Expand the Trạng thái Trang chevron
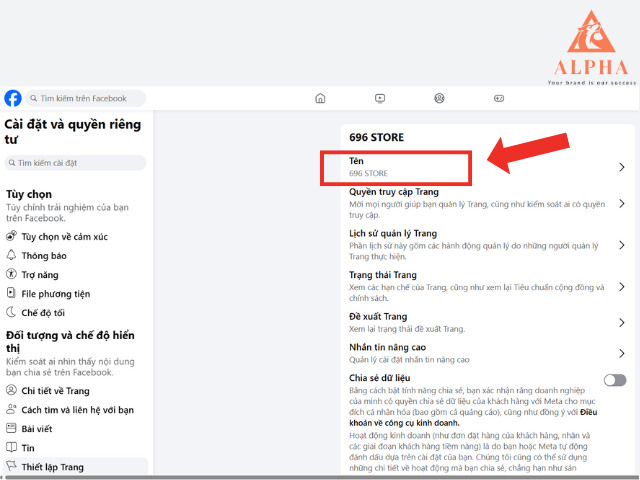This screenshot has width=640, height=480. click(622, 287)
